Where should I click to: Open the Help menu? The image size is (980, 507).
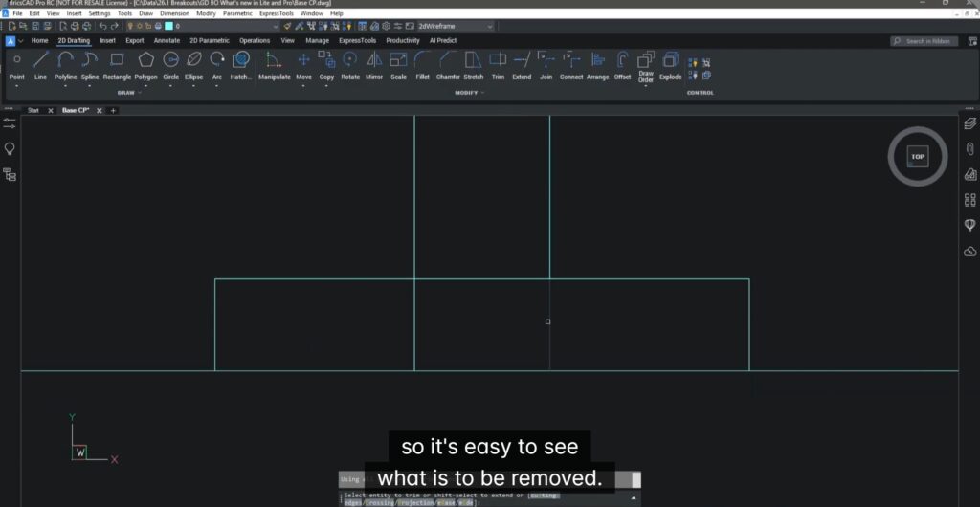click(337, 13)
